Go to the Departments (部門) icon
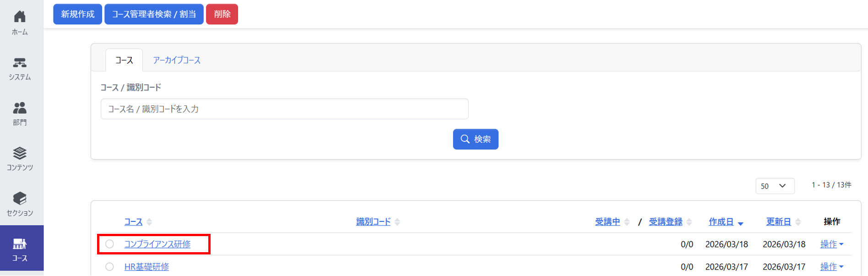This screenshot has height=276, width=868. [20, 108]
